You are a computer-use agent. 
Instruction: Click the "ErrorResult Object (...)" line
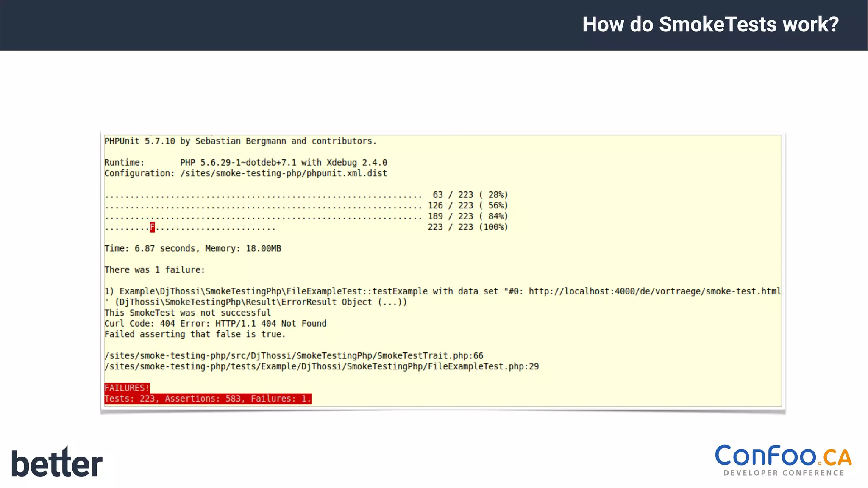pos(256,302)
